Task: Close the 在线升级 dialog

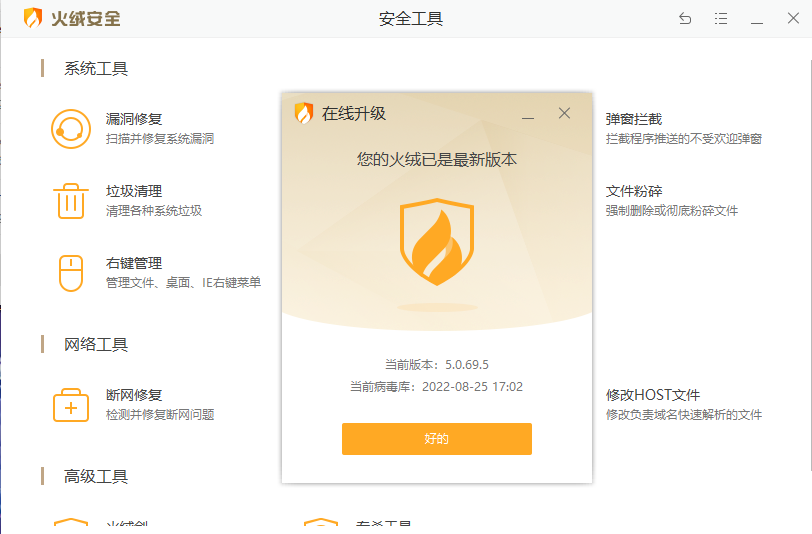Action: [564, 113]
